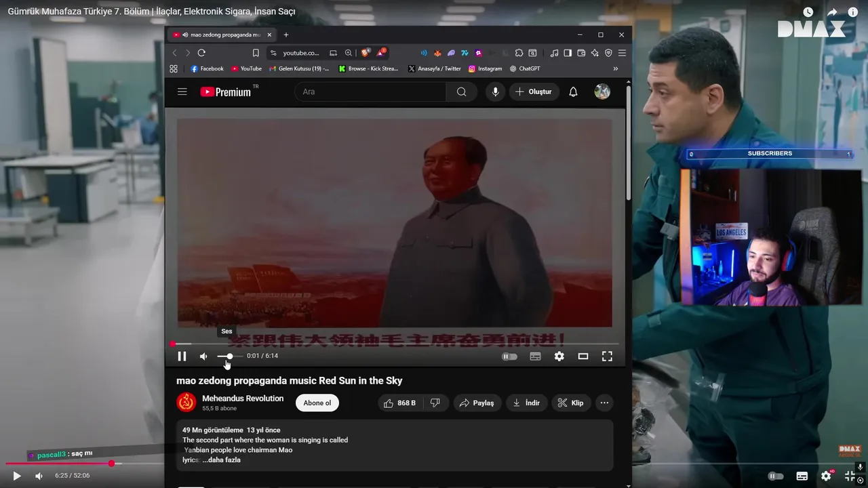Open the browser main hamburger menu
The image size is (868, 488).
coord(622,53)
